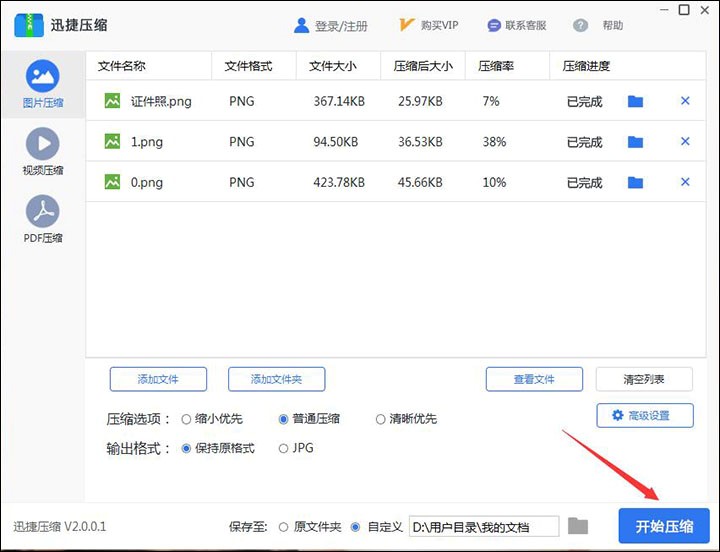Screen dimensions: 720x552
Task: Click the image file icon for 证件照.png
Action: [x=112, y=101]
